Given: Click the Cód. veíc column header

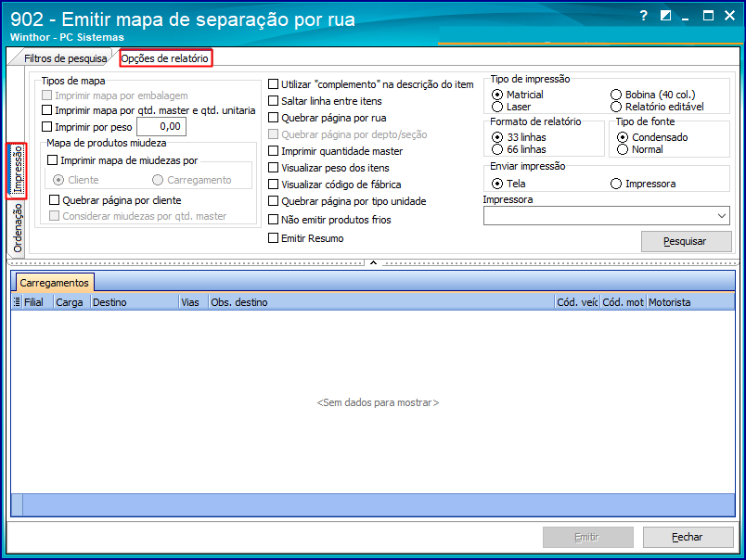Looking at the screenshot, I should pyautogui.click(x=577, y=302).
